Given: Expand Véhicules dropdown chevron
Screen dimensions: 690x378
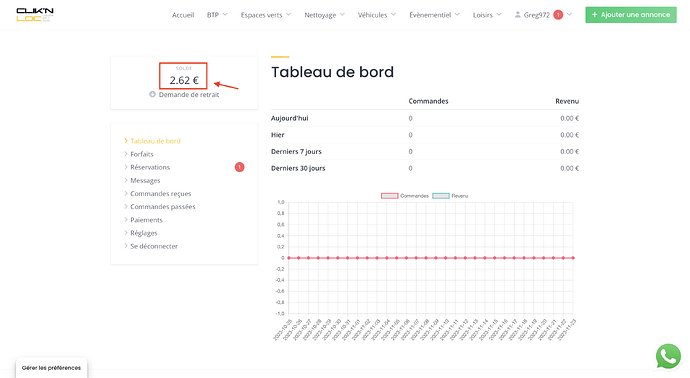Looking at the screenshot, I should [x=393, y=15].
